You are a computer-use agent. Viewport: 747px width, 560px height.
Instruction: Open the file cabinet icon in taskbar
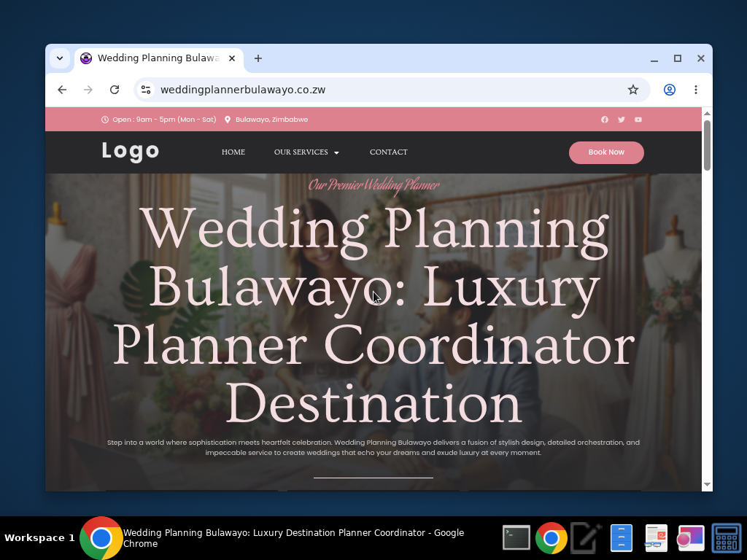click(622, 538)
